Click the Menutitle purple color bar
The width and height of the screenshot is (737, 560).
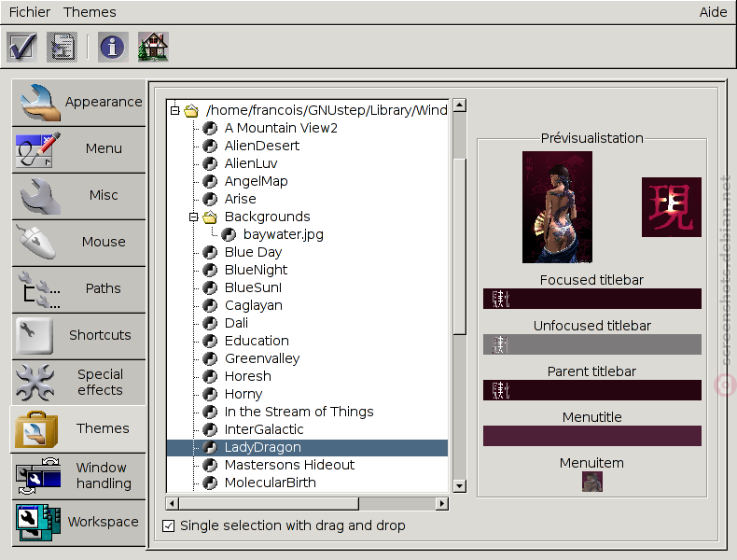(x=591, y=436)
